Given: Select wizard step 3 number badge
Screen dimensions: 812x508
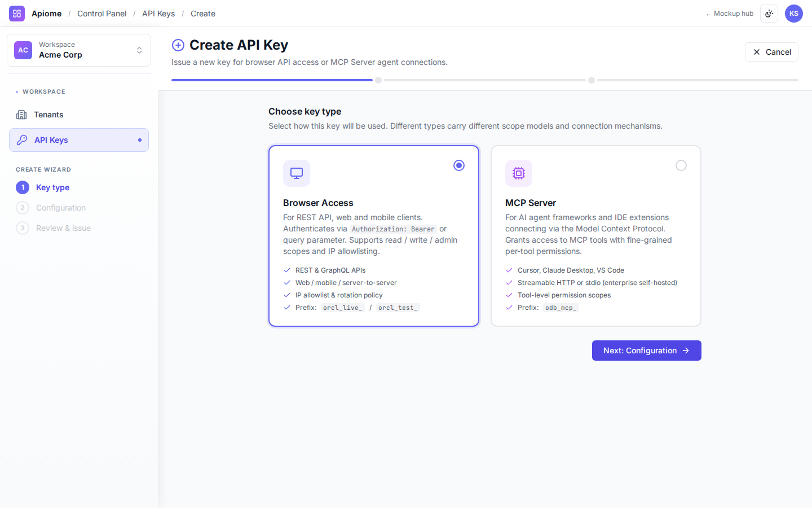Looking at the screenshot, I should [23, 228].
